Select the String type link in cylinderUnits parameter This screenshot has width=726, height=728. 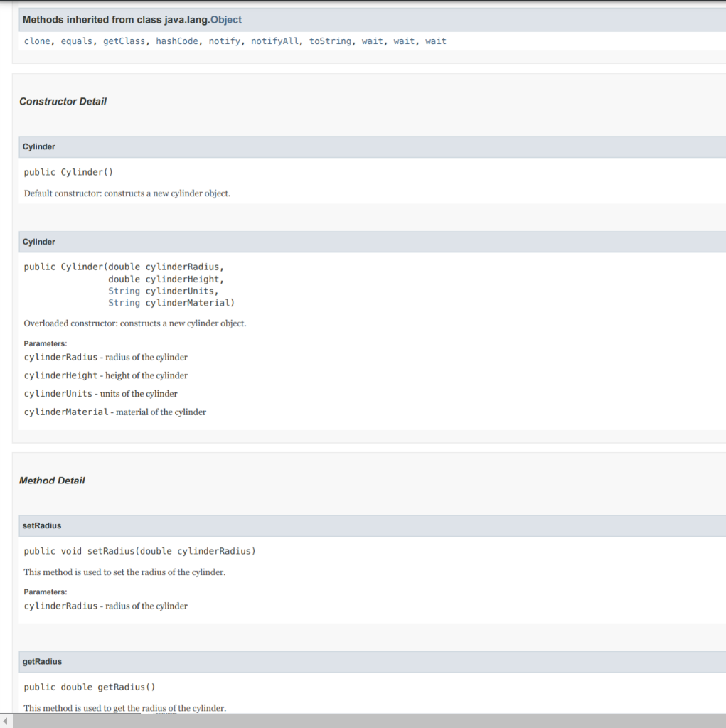point(124,291)
